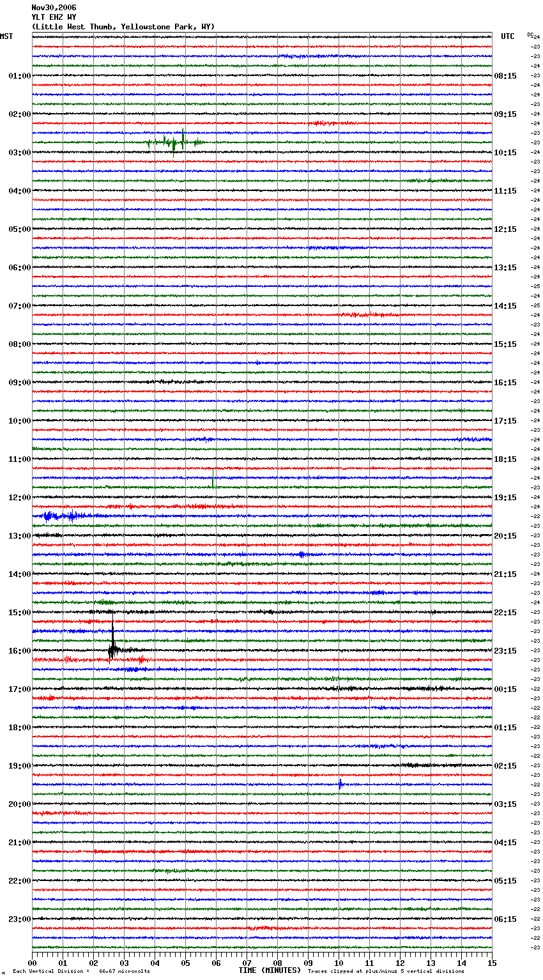Click minute 07 on the bottom time axis
The image size is (543, 980).
click(247, 963)
